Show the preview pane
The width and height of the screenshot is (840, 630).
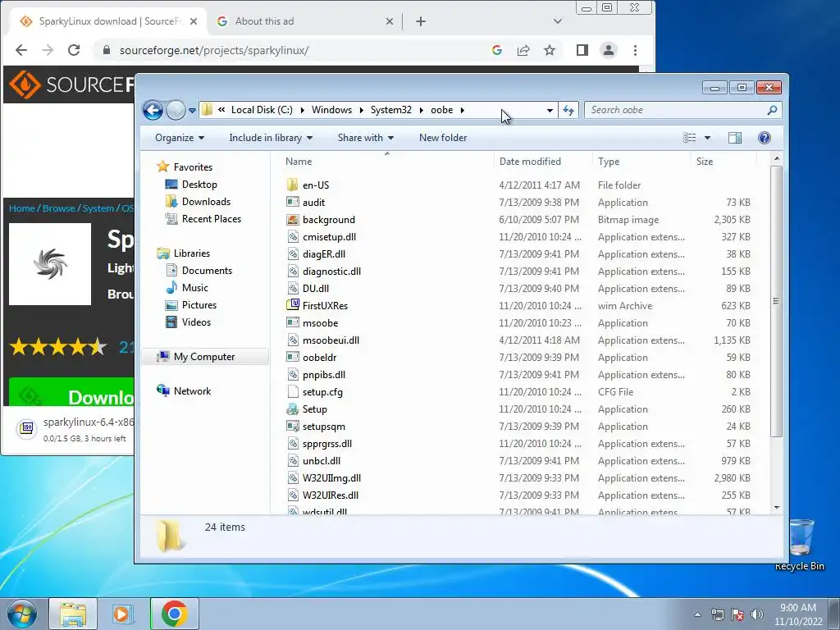pyautogui.click(x=735, y=138)
